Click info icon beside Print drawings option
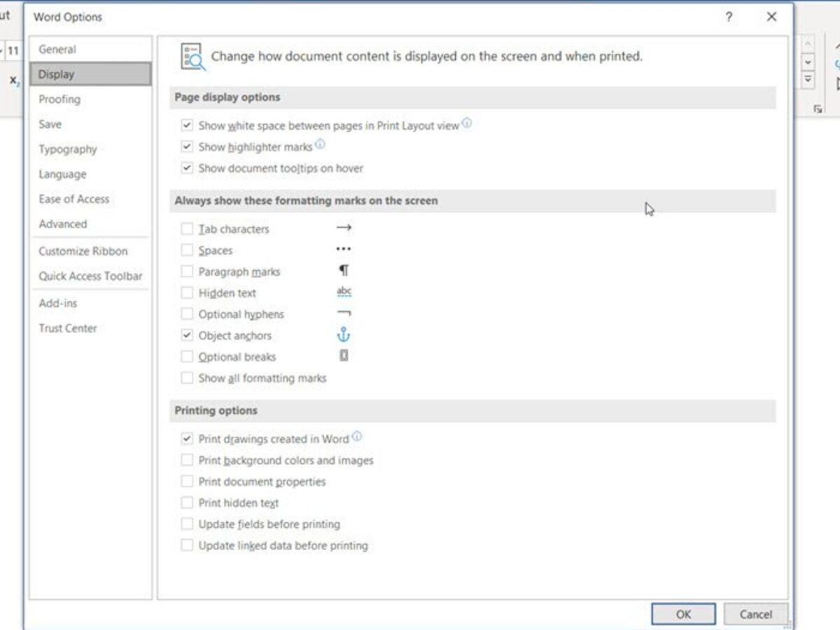 coord(357,437)
